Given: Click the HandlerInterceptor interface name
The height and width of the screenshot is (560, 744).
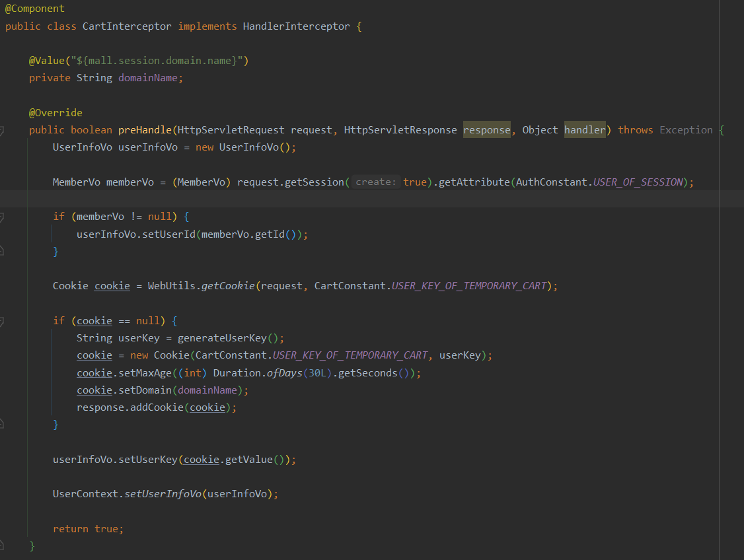Looking at the screenshot, I should click(295, 26).
